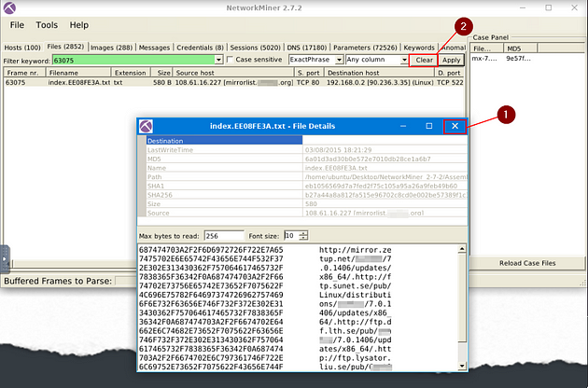Maximize the File Details window
This screenshot has width=588, height=388.
pyautogui.click(x=429, y=126)
